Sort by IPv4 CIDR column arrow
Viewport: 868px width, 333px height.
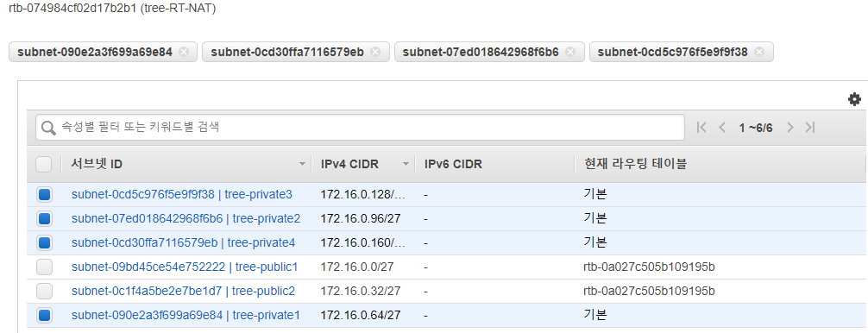[x=406, y=164]
